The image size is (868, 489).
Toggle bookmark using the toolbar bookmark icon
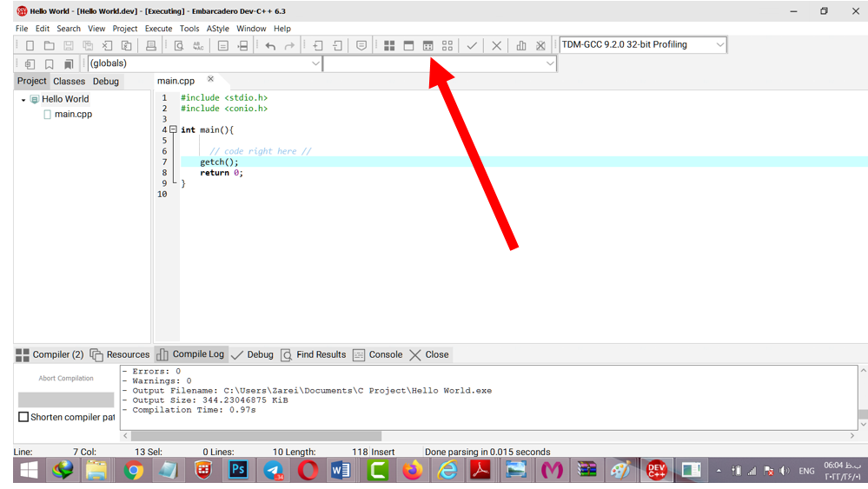click(x=50, y=64)
